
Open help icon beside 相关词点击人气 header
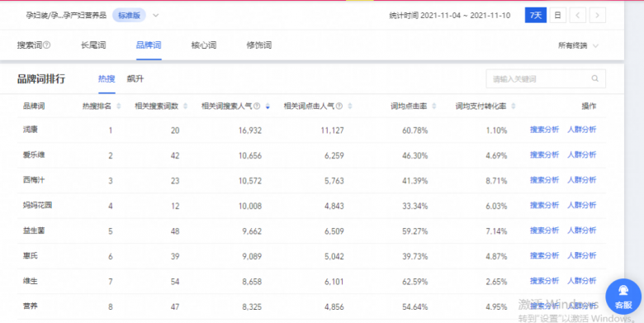tap(339, 106)
